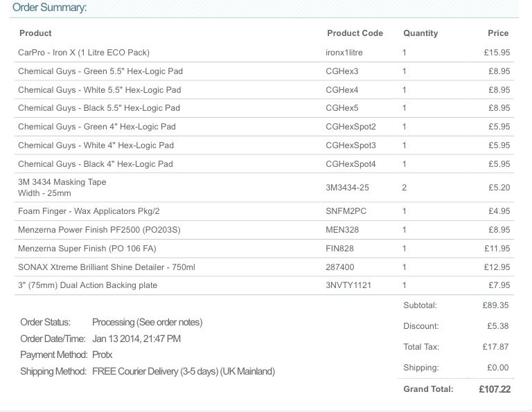The width and height of the screenshot is (532, 412).
Task: Open Menzerna Power Finish PF2500 product
Action: [100, 230]
